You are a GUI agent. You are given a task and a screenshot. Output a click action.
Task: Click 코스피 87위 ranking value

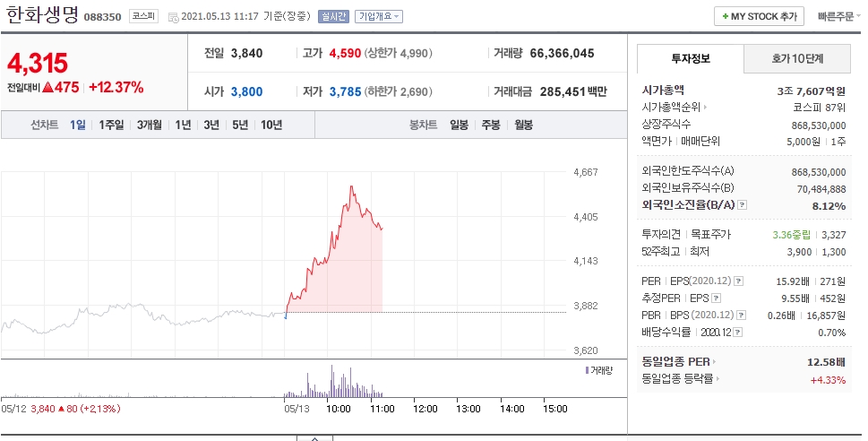pos(820,108)
